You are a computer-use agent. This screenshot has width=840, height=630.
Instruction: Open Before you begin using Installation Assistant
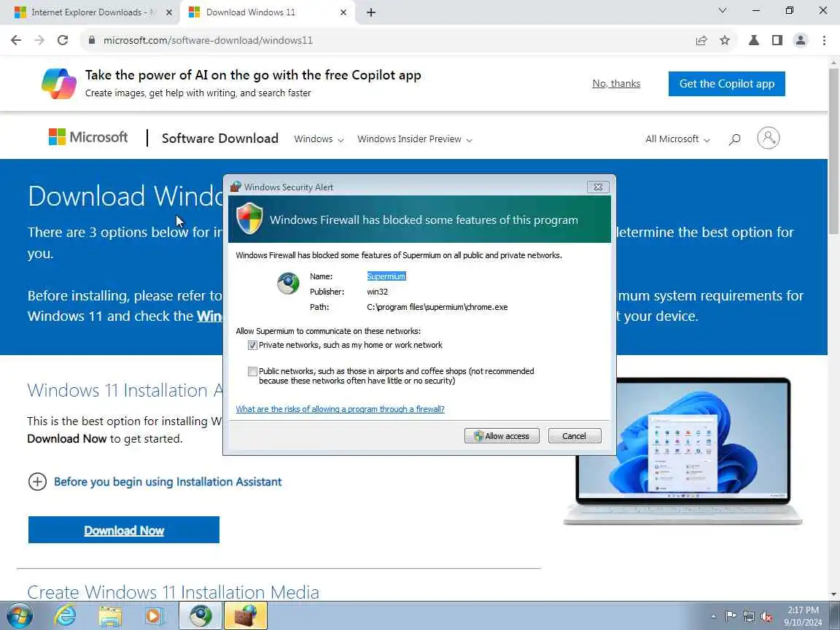(168, 481)
